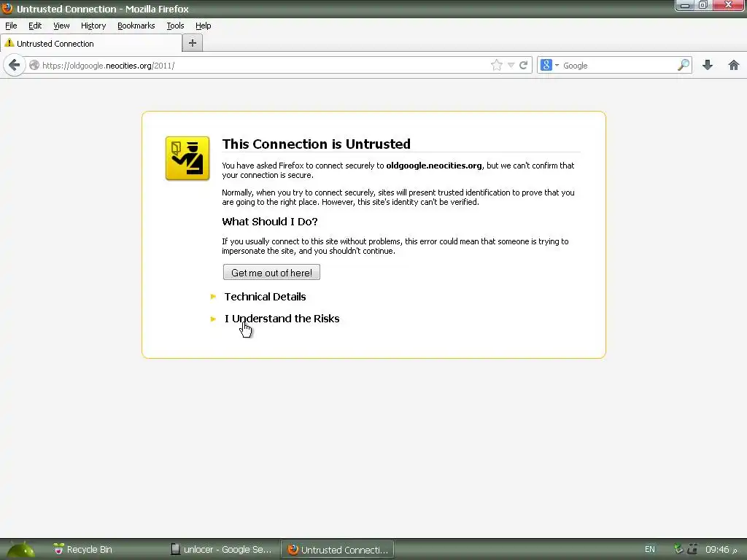The image size is (747, 560).
Task: Open the File menu
Action: (x=11, y=26)
